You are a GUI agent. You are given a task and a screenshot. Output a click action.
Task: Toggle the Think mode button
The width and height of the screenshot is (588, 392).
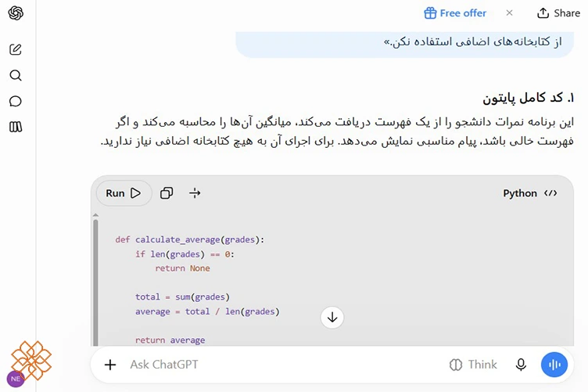473,365
